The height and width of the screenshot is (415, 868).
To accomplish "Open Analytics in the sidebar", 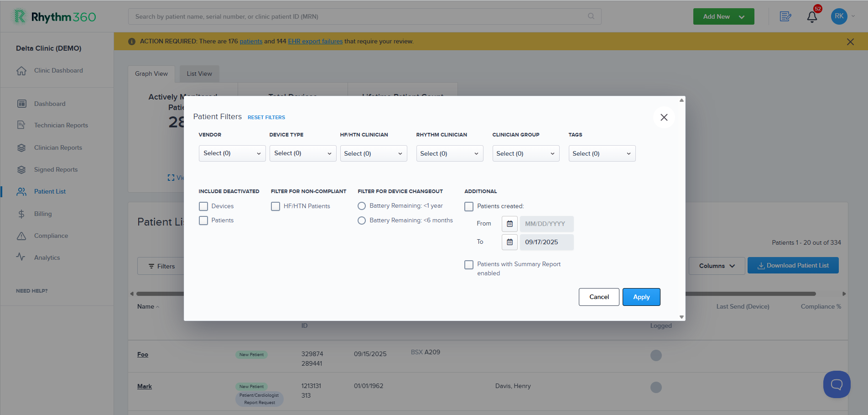I will click(47, 257).
